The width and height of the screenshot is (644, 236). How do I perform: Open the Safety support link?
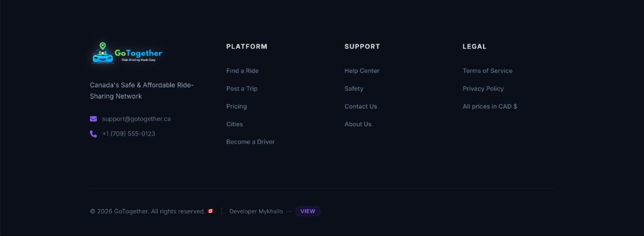click(x=354, y=88)
